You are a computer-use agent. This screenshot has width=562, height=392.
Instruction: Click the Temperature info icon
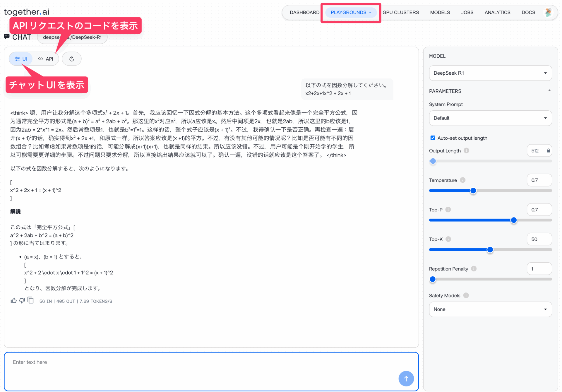462,180
